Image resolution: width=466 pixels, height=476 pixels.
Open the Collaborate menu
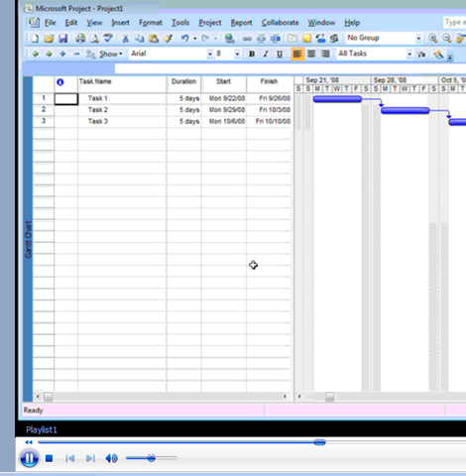(x=281, y=23)
